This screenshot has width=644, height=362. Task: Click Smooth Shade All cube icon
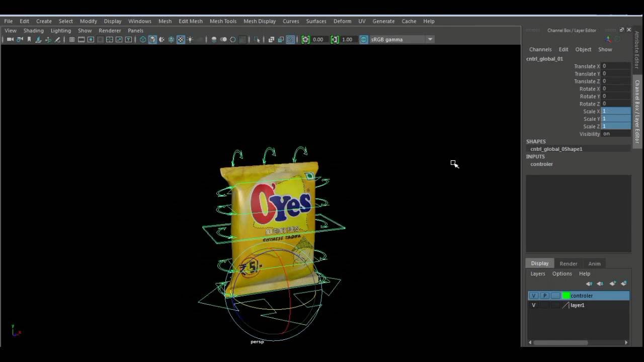point(152,39)
